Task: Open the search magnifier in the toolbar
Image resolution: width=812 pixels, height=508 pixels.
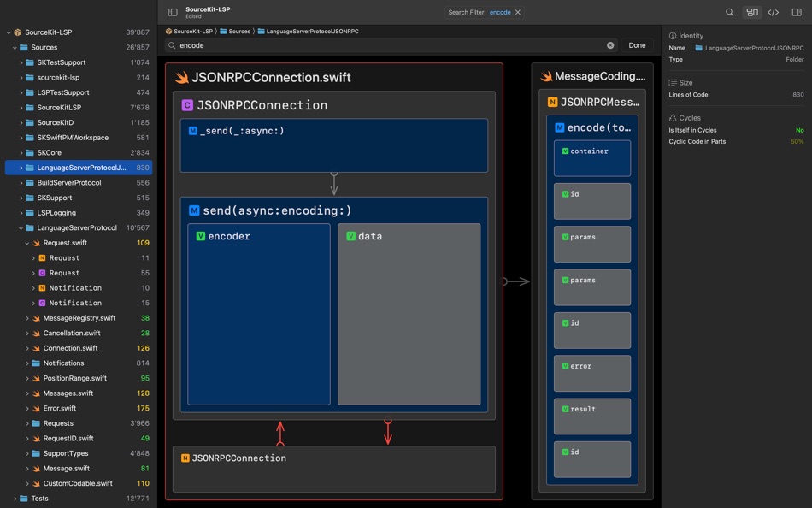Action: coord(729,12)
